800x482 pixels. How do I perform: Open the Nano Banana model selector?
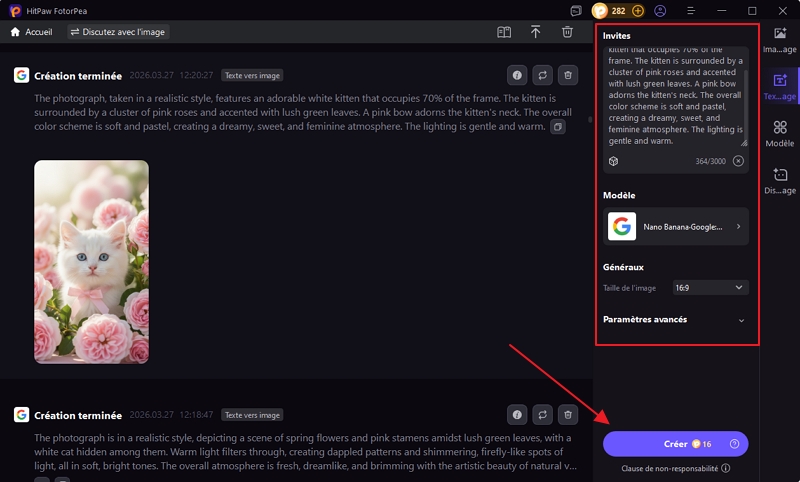(x=676, y=227)
